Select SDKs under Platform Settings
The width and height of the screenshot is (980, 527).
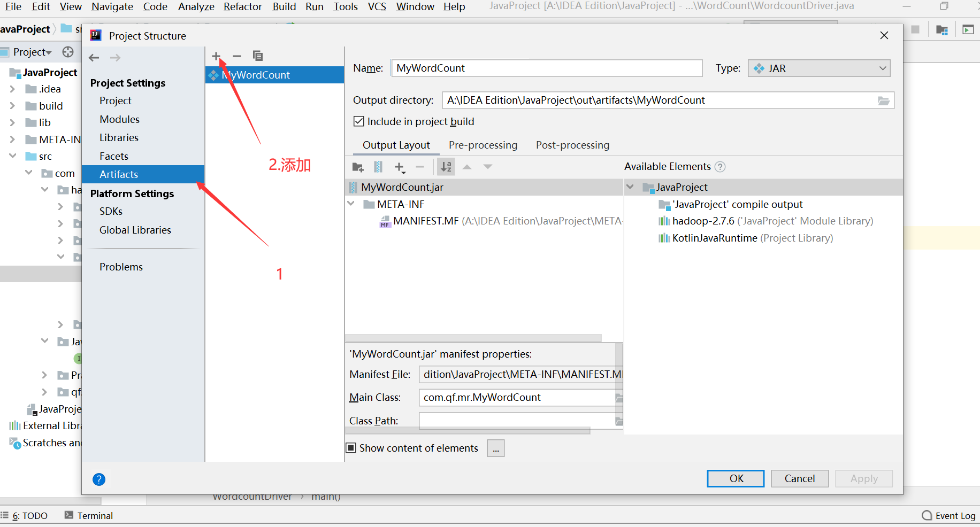111,211
